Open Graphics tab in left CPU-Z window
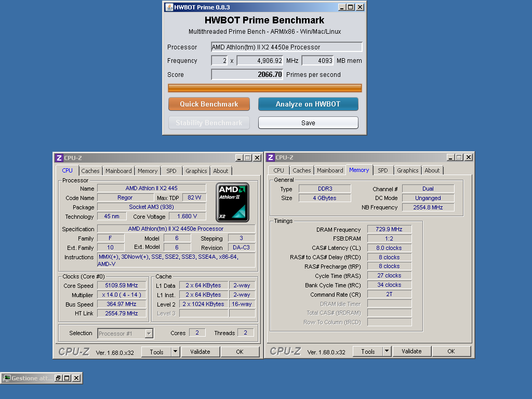The width and height of the screenshot is (532, 399). point(196,171)
